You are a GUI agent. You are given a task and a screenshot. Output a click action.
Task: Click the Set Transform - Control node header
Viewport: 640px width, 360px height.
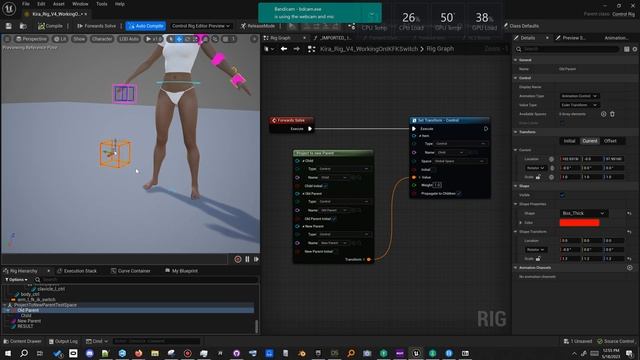pos(449,120)
